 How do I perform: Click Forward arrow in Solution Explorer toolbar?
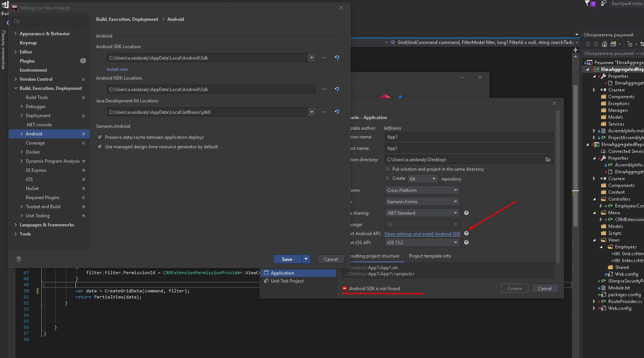click(596, 44)
